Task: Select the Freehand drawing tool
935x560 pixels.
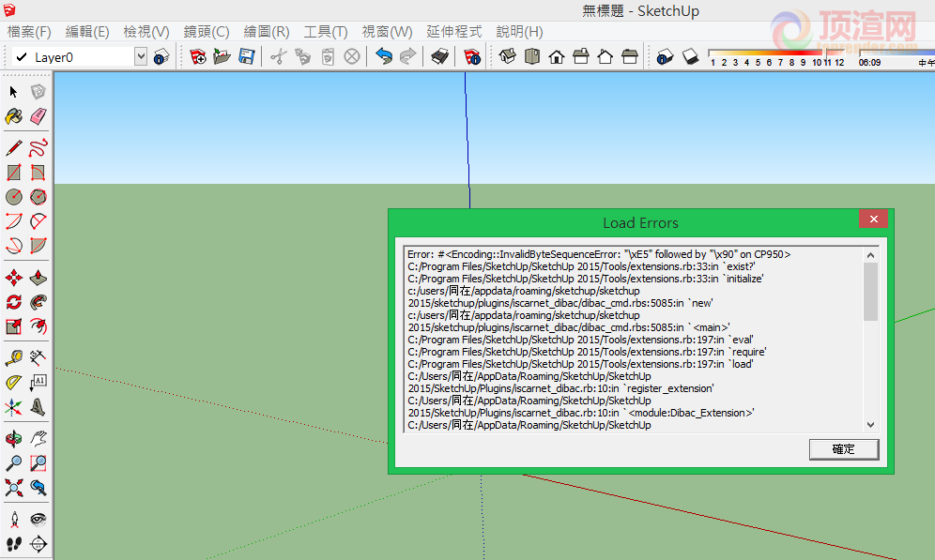Action: coord(38,148)
